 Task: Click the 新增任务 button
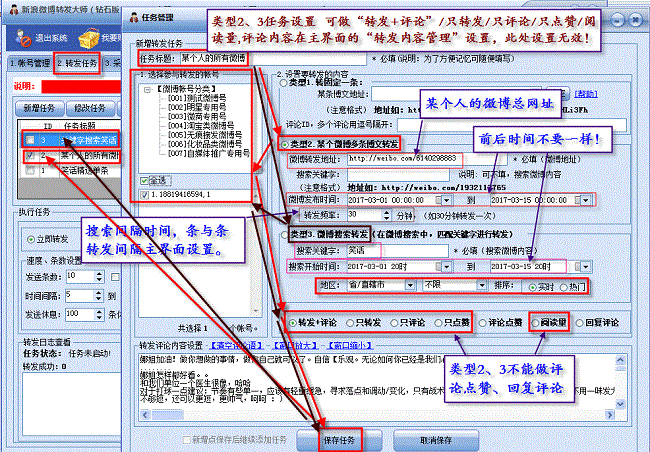(x=39, y=108)
